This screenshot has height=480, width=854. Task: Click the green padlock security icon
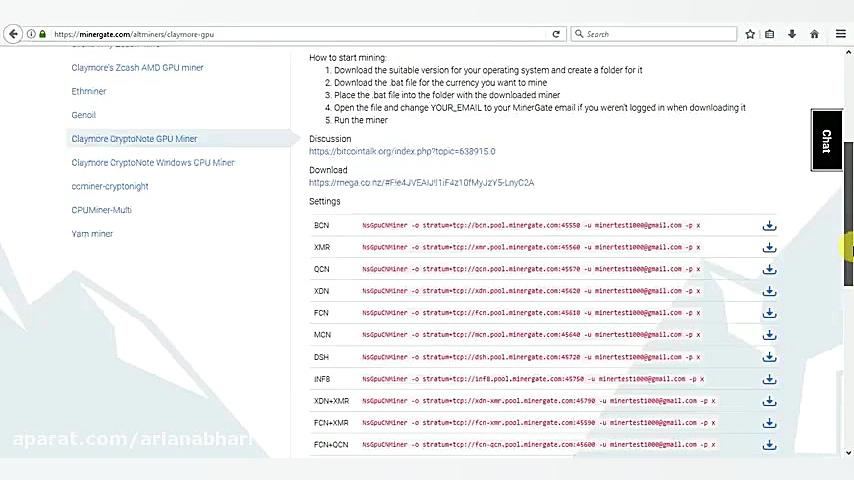42,34
